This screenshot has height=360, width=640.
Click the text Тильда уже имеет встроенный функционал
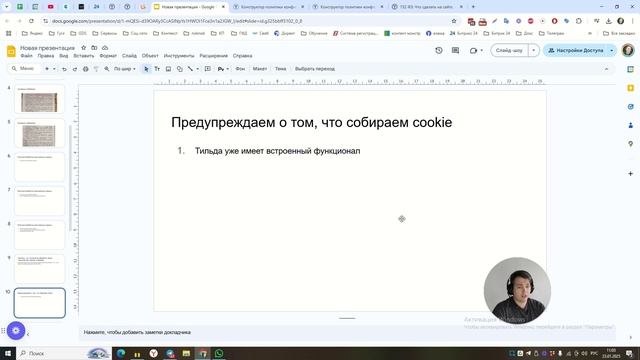click(278, 151)
